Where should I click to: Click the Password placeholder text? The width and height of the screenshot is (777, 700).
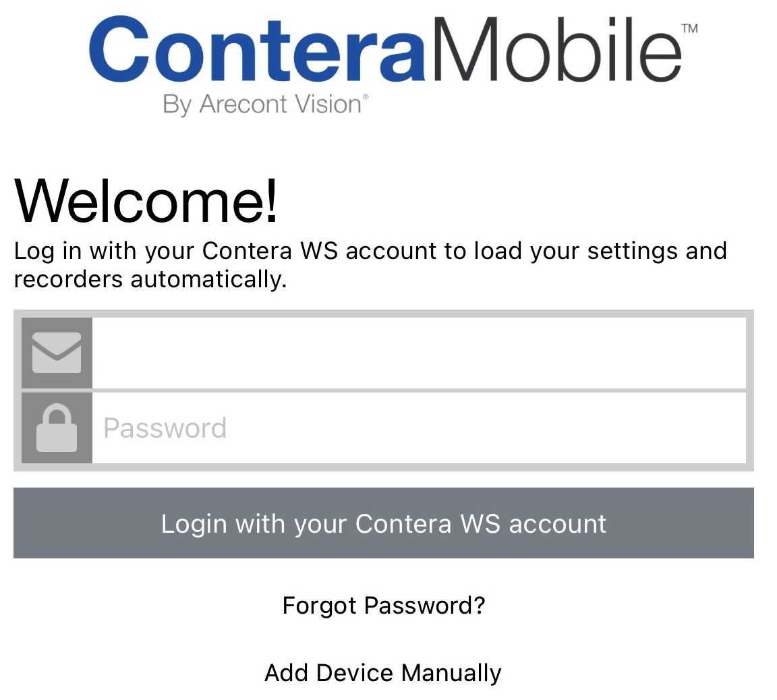(165, 428)
